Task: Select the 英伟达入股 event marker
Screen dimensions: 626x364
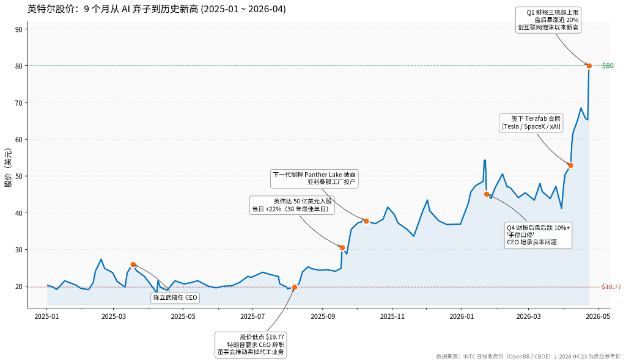Action: (x=342, y=247)
